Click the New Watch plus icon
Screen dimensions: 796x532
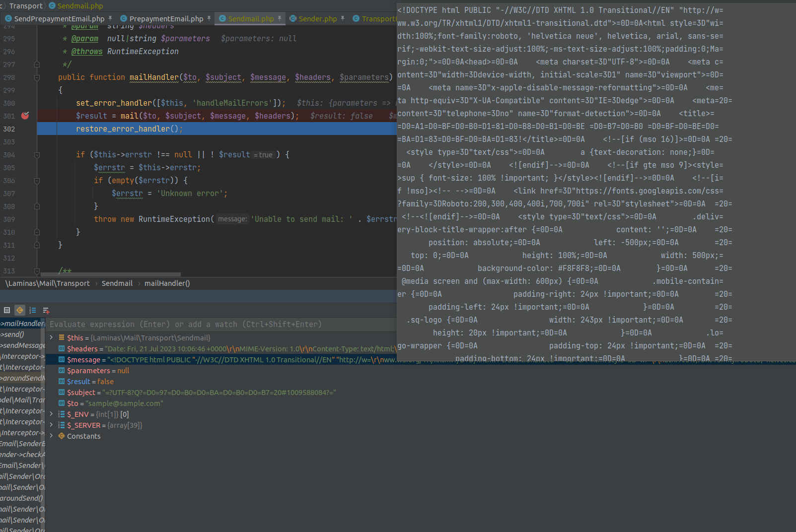click(46, 310)
